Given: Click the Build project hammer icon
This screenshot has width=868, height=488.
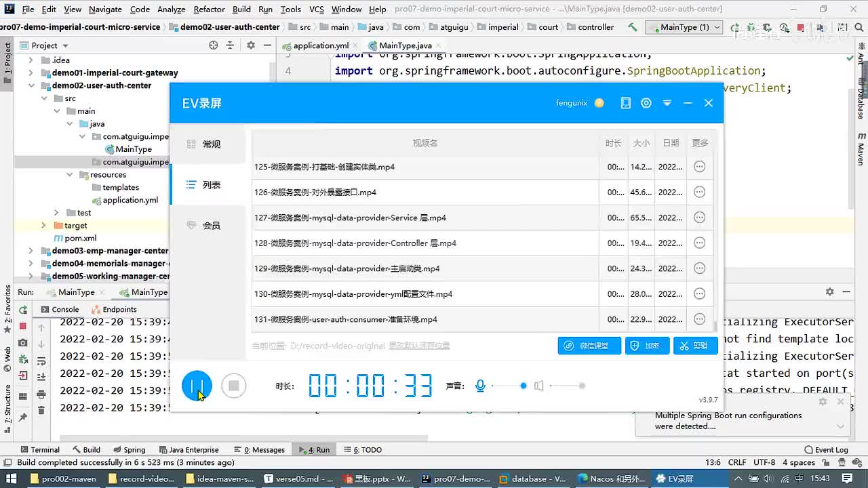Looking at the screenshot, I should [x=632, y=27].
